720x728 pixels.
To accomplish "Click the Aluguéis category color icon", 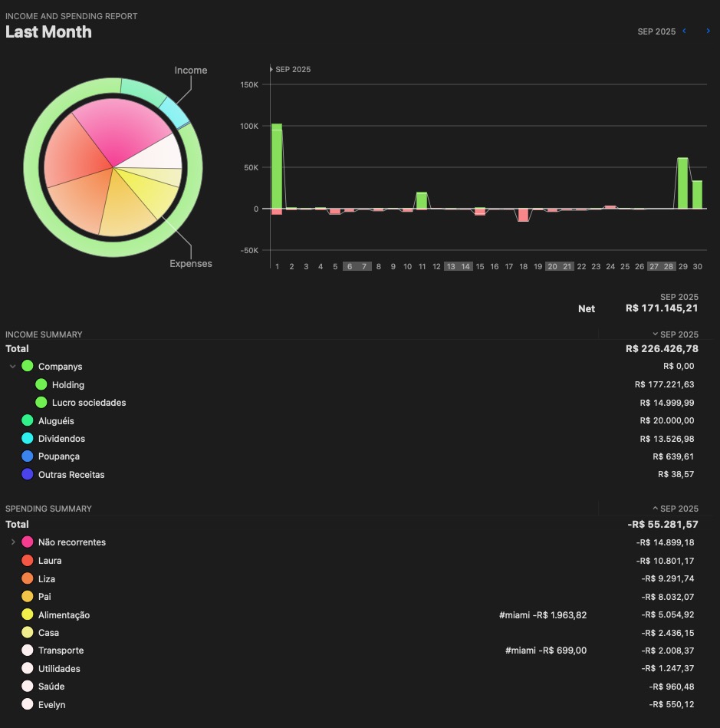I will pyautogui.click(x=28, y=420).
